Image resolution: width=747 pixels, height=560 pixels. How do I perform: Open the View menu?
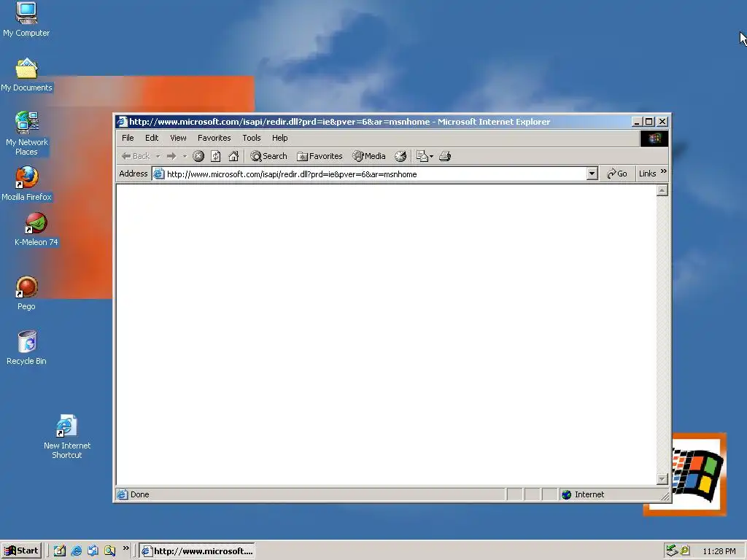[x=178, y=138]
